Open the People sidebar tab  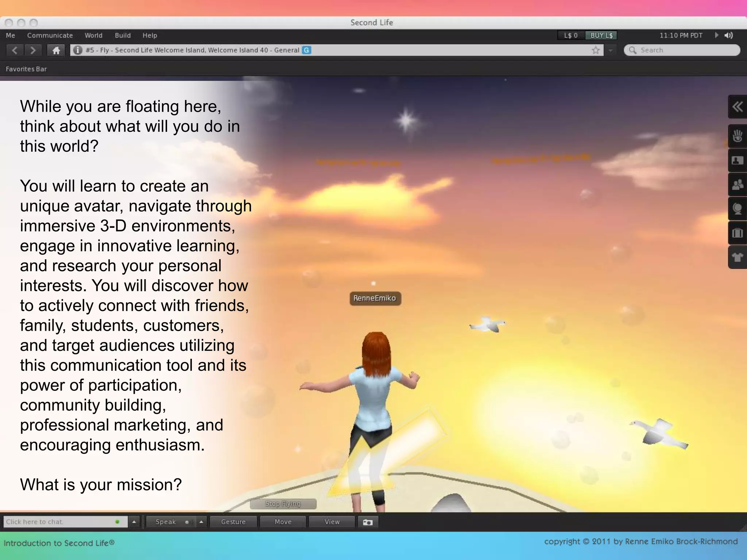[738, 184]
